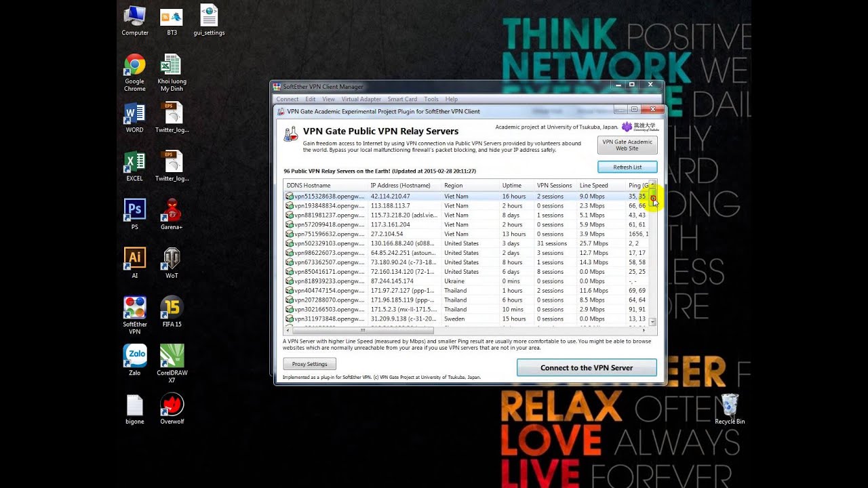The height and width of the screenshot is (488, 868).
Task: Open the Zalo desktop shortcut
Action: [135, 360]
